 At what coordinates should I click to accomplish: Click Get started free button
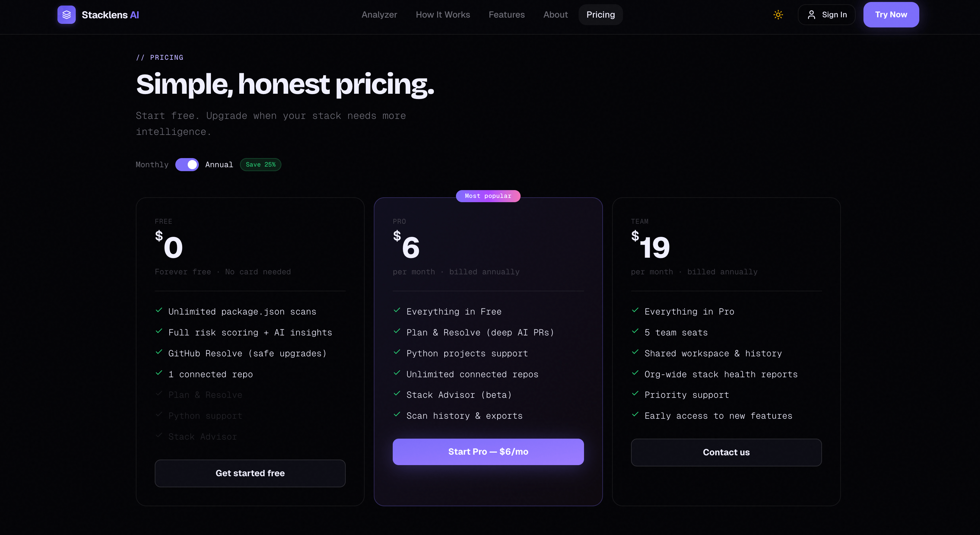pos(250,473)
